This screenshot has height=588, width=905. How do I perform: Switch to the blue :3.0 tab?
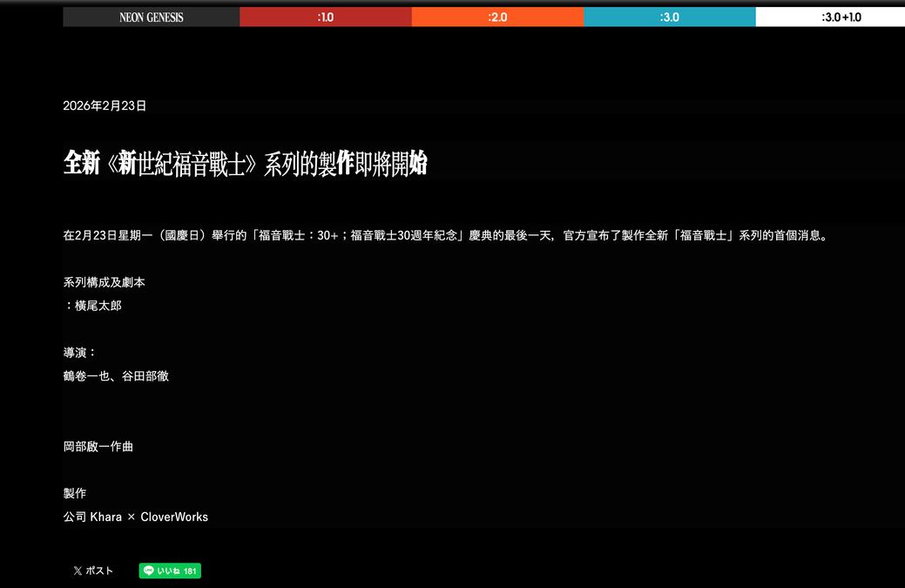tap(670, 17)
